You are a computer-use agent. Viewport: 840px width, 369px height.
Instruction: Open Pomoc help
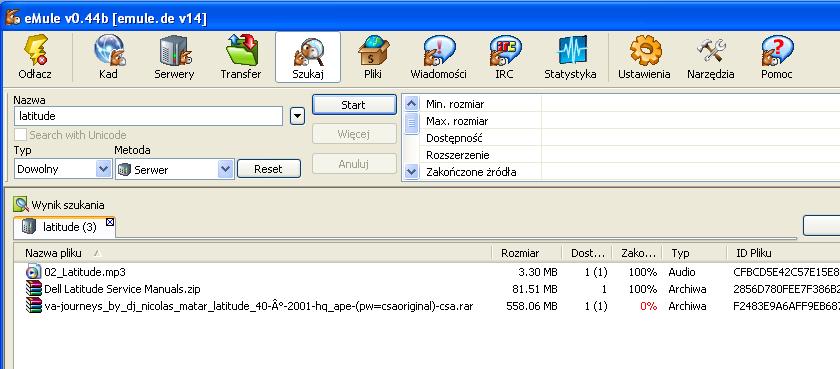[x=777, y=57]
